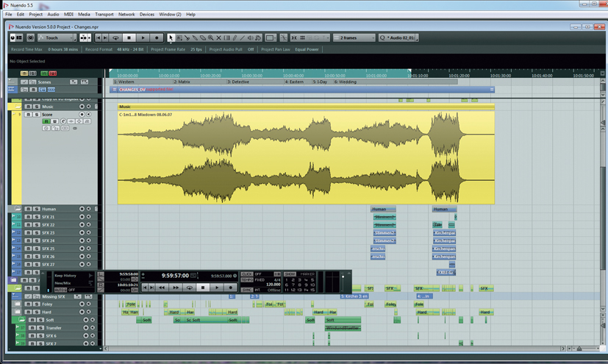Click the Music yellow audio waveform event
The width and height of the screenshot is (608, 364).
point(306,157)
